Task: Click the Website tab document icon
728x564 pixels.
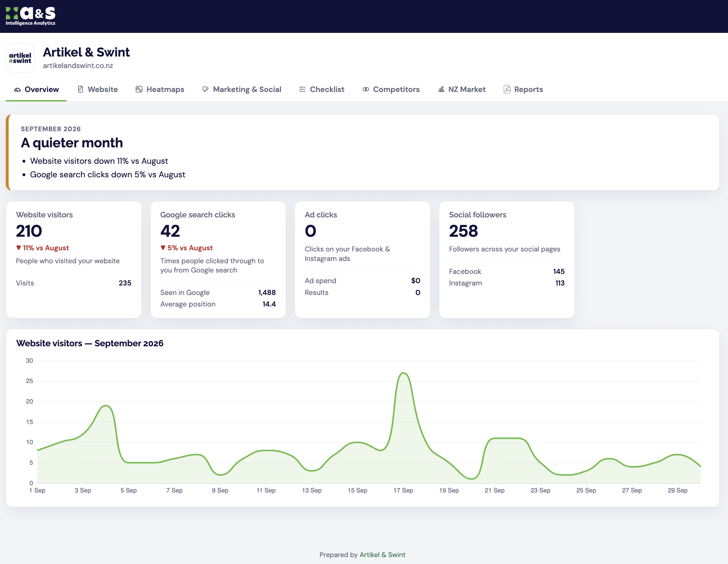Action: coord(80,89)
